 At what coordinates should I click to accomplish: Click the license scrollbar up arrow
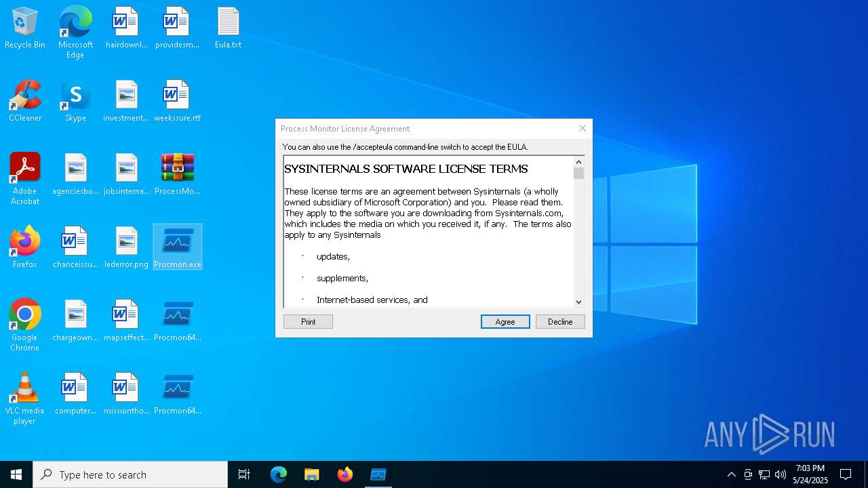click(578, 162)
